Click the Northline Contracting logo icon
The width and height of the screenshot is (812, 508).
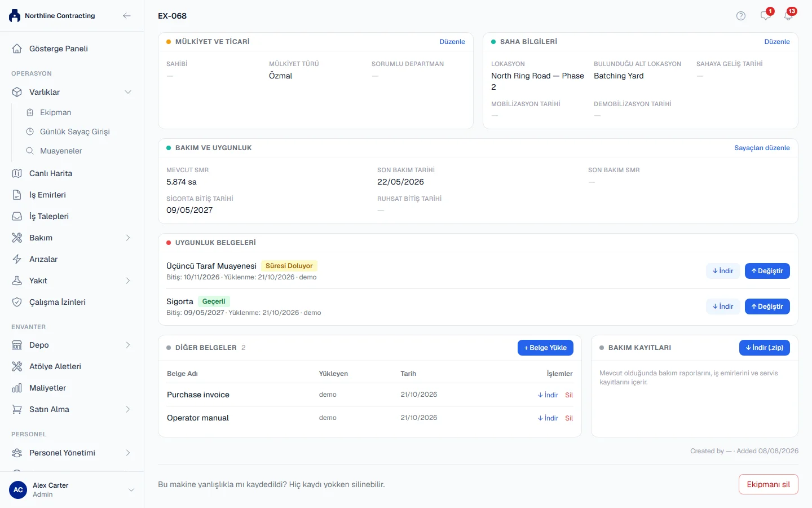15,16
